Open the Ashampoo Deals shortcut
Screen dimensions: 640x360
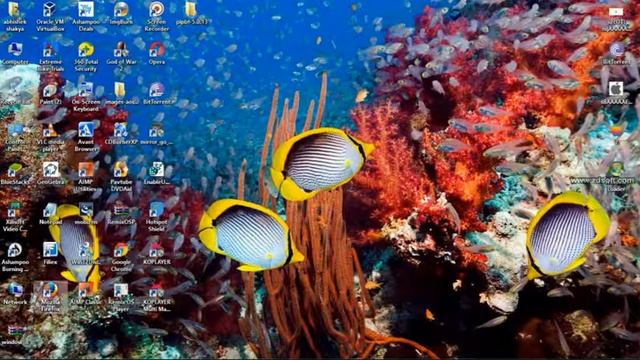(86, 9)
